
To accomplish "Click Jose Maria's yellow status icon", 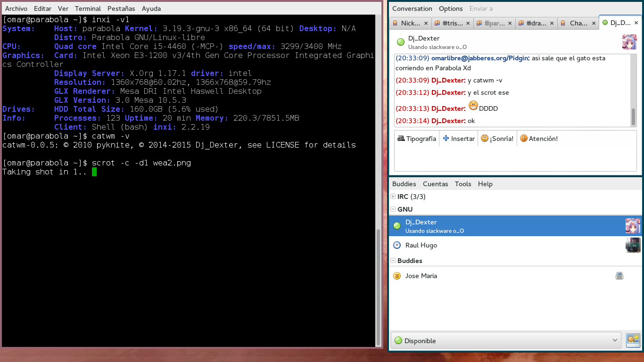I will click(397, 276).
